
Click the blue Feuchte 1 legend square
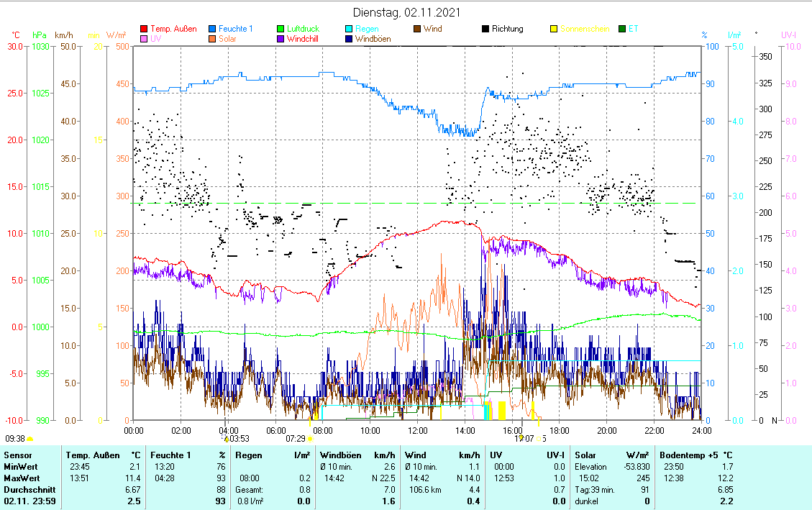(x=213, y=29)
